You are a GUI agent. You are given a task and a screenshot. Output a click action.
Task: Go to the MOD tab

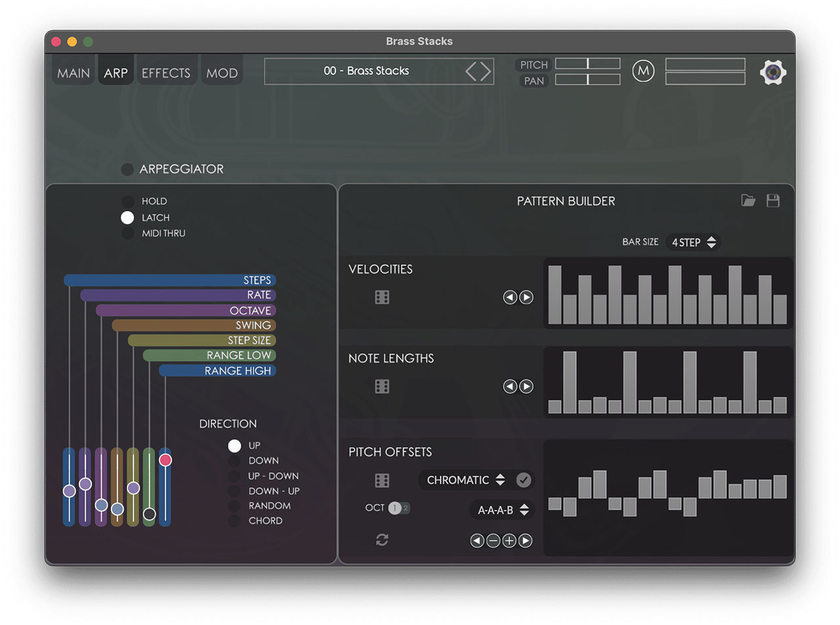[x=222, y=73]
